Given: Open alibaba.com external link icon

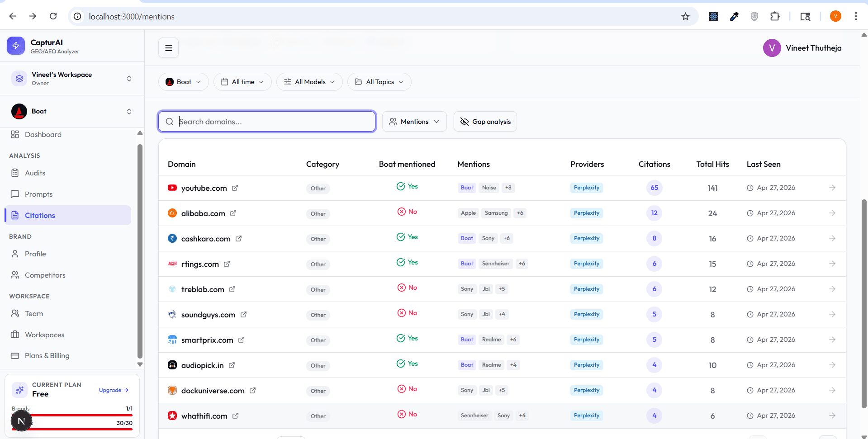Looking at the screenshot, I should 233,213.
